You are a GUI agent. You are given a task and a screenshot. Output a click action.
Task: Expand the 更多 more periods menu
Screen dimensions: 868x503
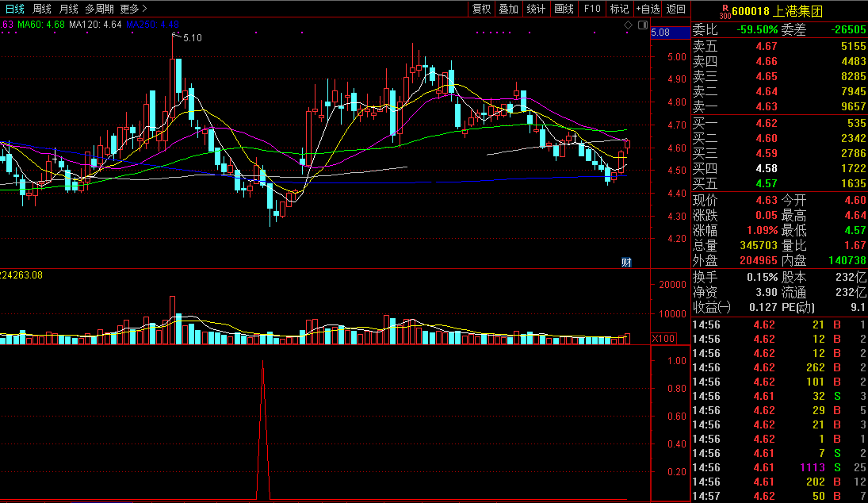click(133, 9)
